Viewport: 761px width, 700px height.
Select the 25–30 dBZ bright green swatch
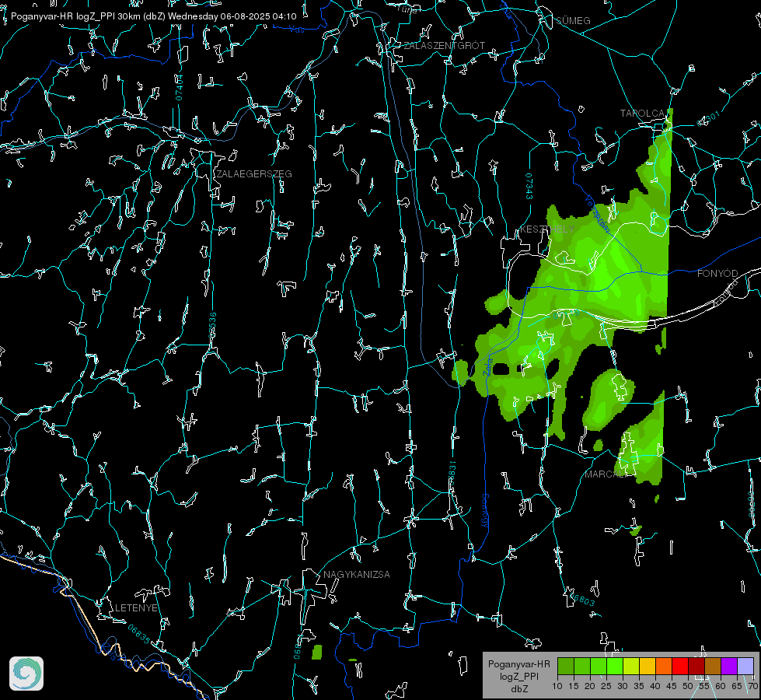point(615,666)
